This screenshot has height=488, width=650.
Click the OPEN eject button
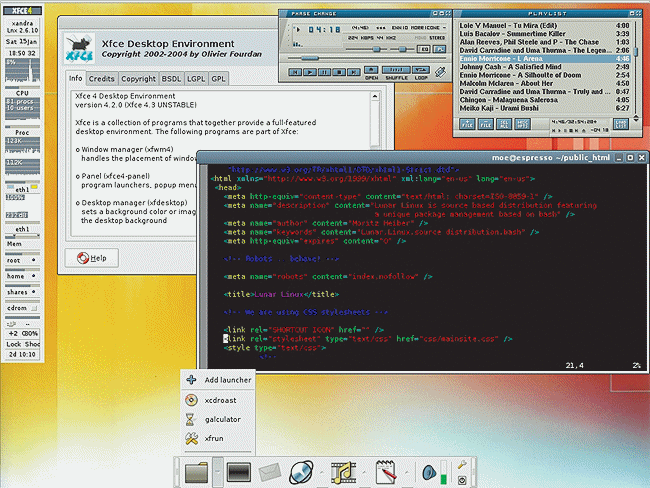point(371,70)
